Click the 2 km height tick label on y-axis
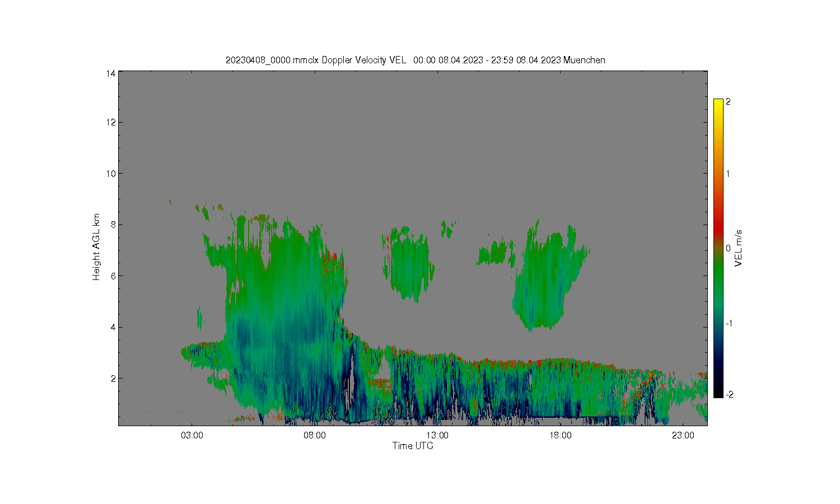Screen dimensions: 840x504 [x=113, y=379]
